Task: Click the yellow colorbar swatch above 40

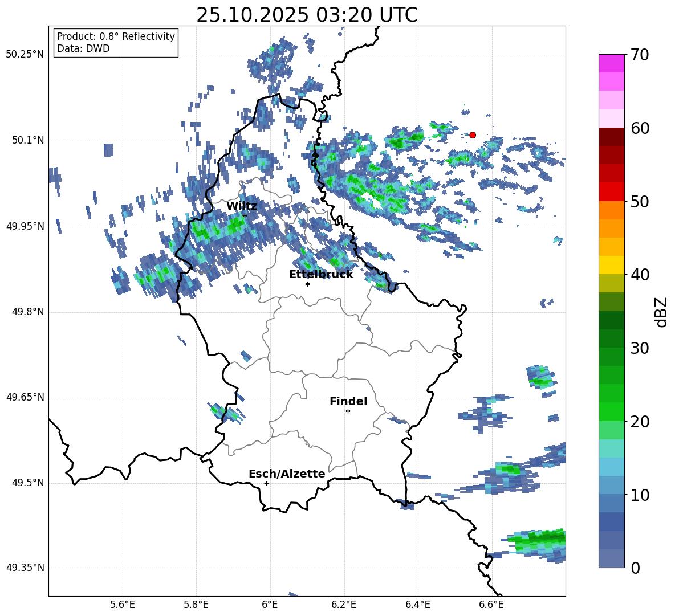Action: point(611,265)
